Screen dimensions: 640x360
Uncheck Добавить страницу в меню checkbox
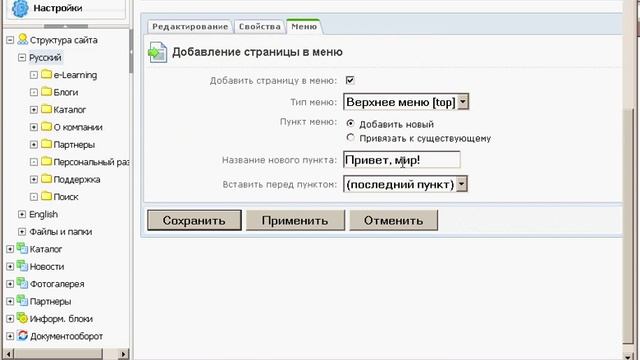(x=350, y=80)
